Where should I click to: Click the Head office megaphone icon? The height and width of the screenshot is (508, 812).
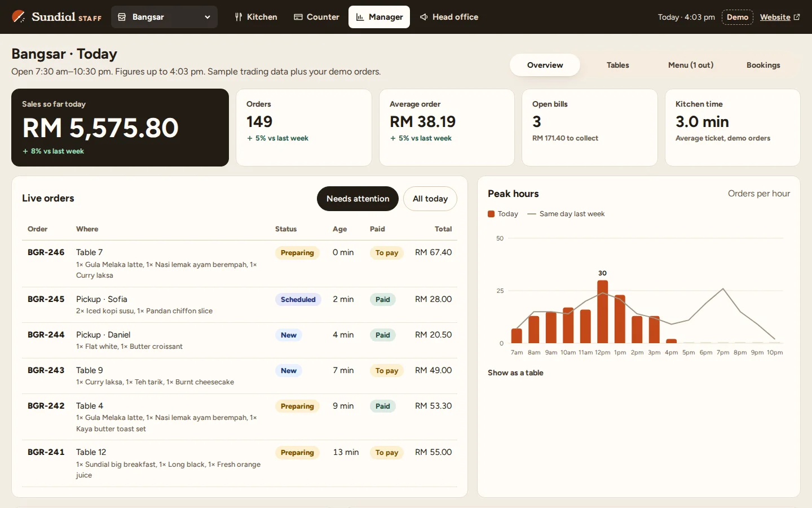pyautogui.click(x=423, y=17)
